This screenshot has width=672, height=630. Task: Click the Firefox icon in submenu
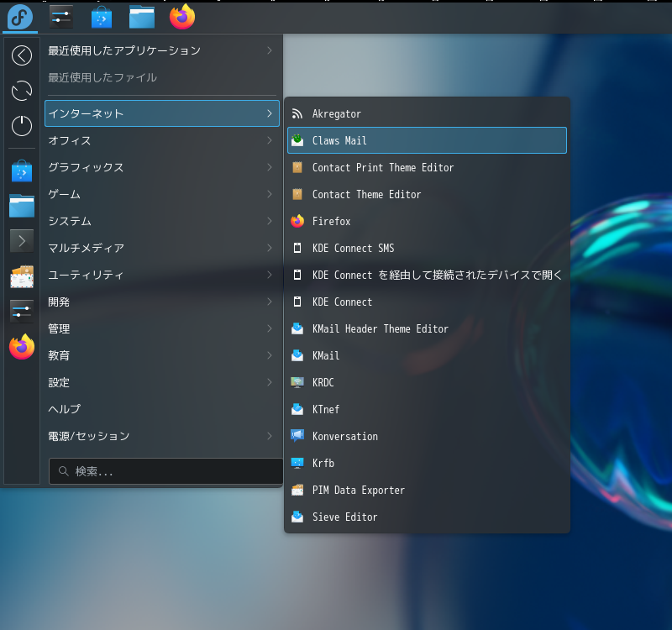tap(297, 221)
